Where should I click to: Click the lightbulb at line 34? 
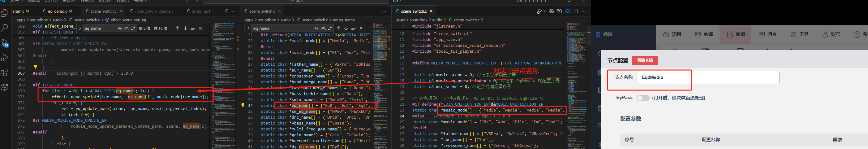pos(243,105)
